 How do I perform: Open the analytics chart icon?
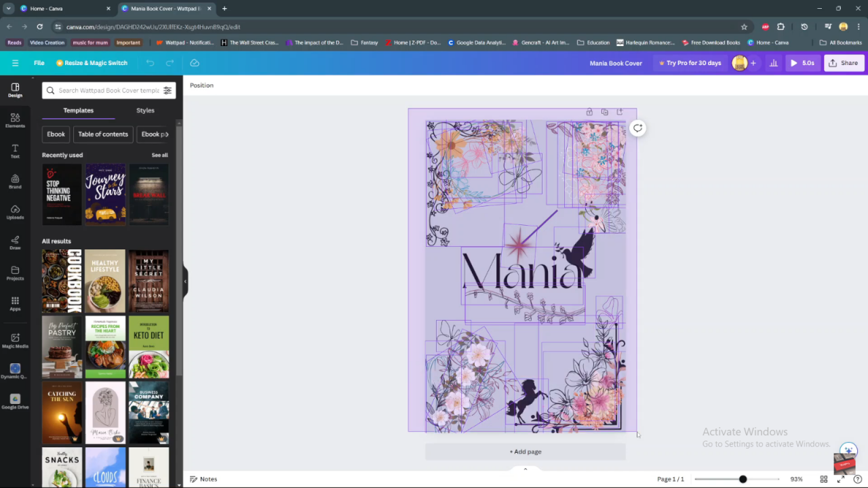(x=773, y=63)
